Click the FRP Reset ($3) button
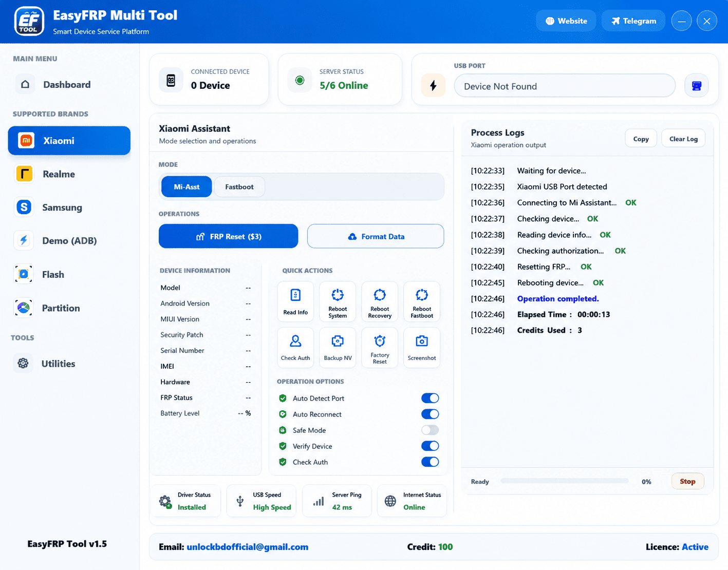 tap(229, 236)
